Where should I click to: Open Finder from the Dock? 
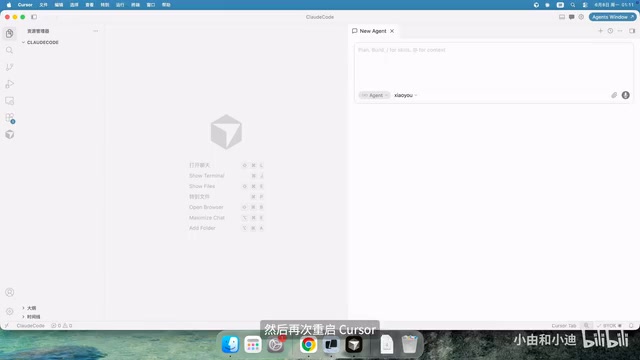[230, 344]
